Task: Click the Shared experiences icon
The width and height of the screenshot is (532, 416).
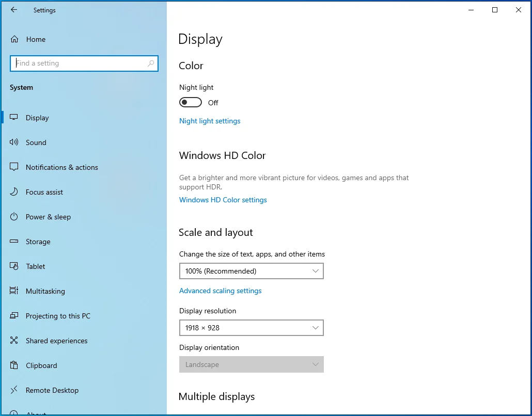Action: coord(14,340)
